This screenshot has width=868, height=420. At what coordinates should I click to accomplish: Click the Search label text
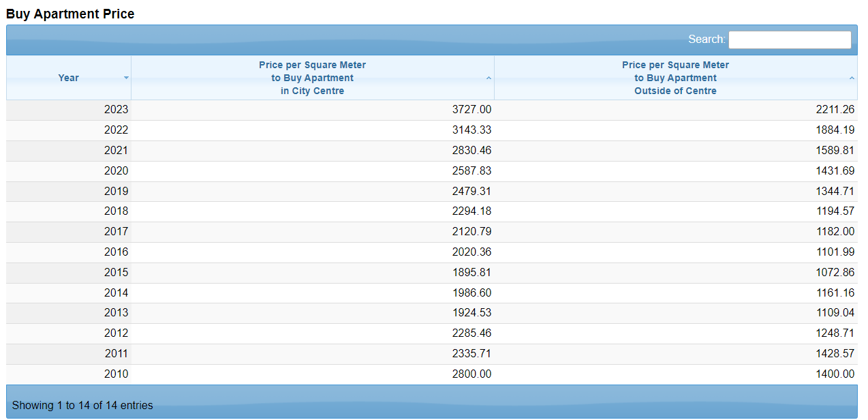coord(706,40)
